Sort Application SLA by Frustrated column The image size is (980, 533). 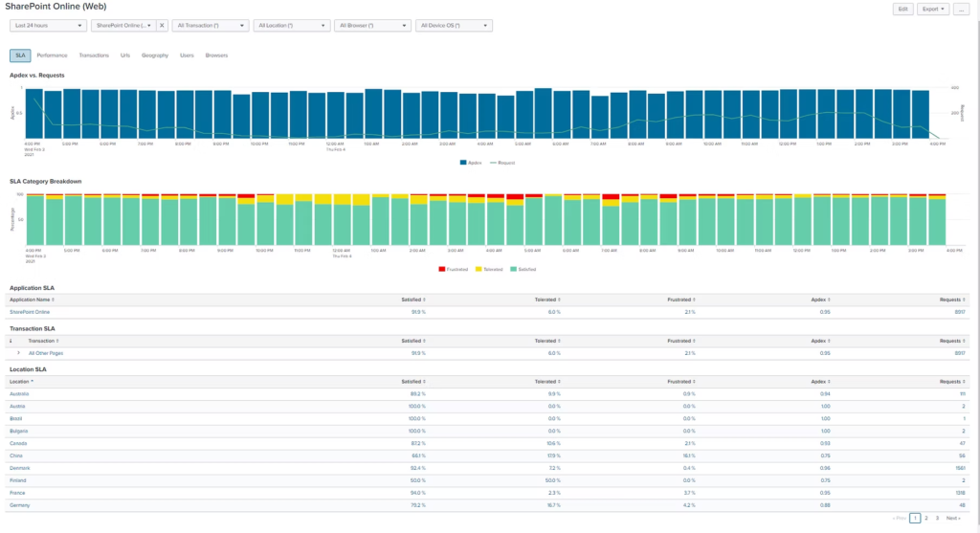[681, 300]
